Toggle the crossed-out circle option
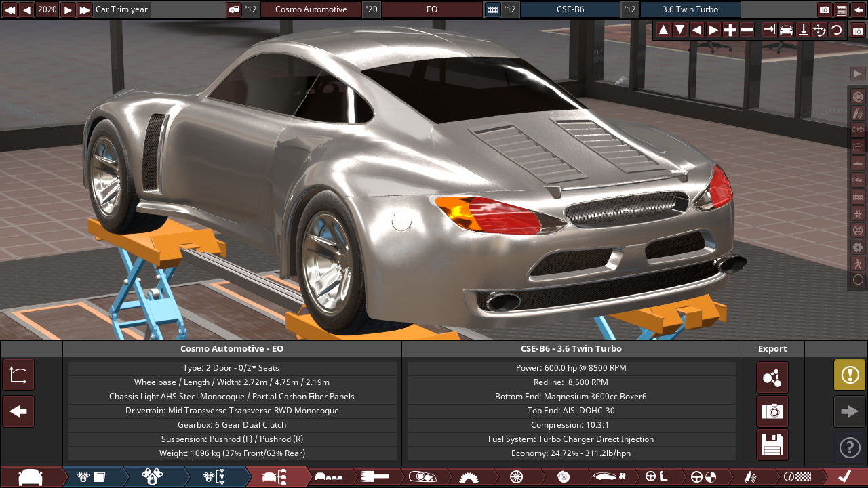The image size is (868, 488). point(858,230)
